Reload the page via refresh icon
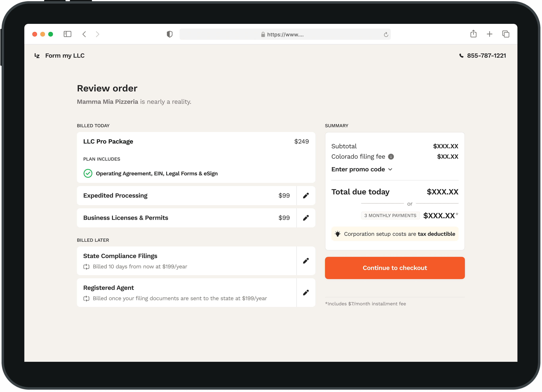Viewport: 542px width, 392px height. tap(386, 35)
